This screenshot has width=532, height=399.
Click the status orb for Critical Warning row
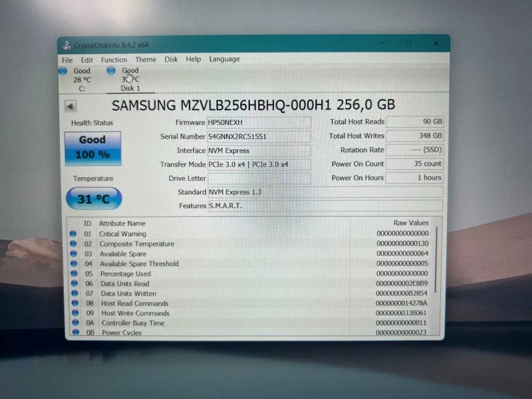pos(73,234)
